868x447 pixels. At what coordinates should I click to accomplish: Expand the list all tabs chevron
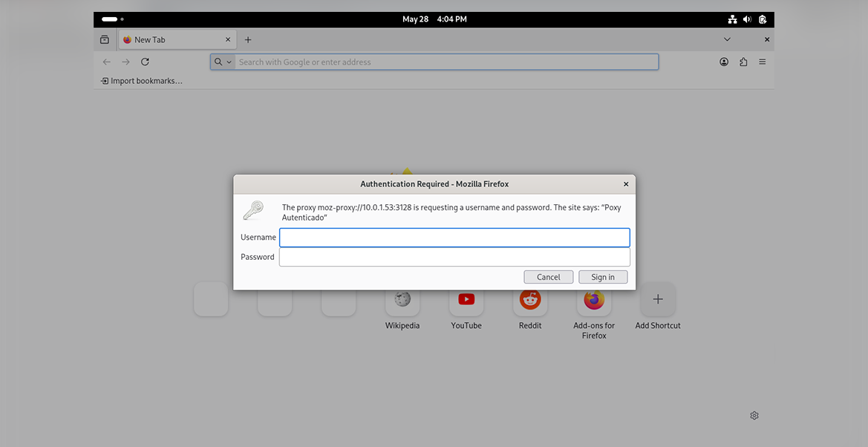point(727,39)
